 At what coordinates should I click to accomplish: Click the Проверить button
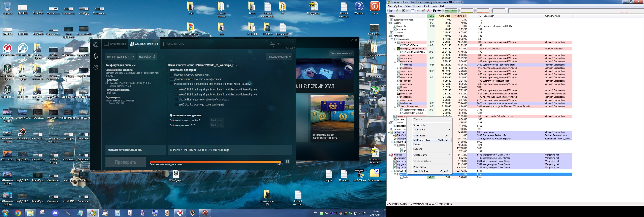click(126, 162)
